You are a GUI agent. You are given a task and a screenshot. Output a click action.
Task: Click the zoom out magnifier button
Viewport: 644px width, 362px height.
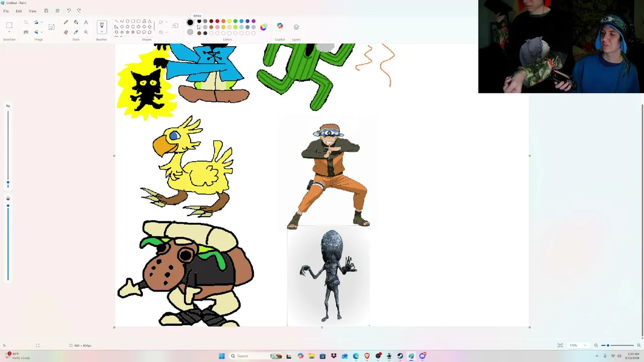click(596, 345)
